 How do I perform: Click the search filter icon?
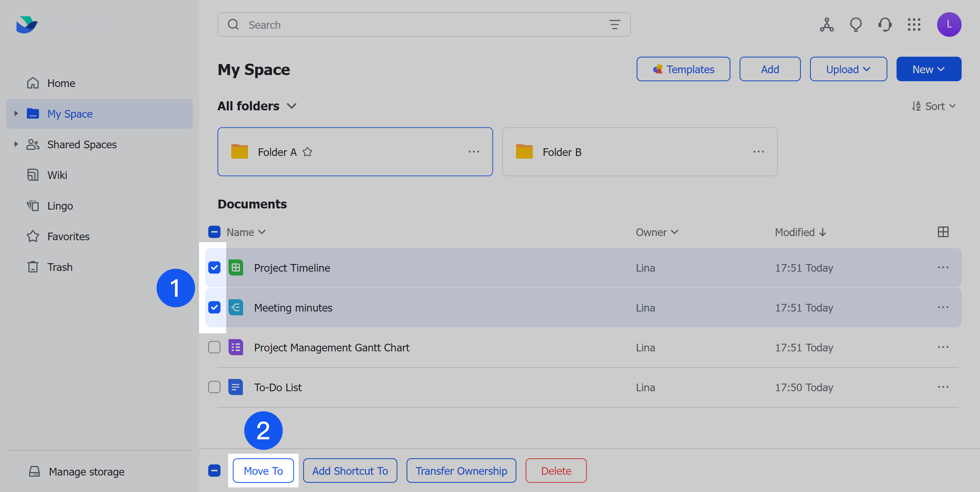click(614, 24)
